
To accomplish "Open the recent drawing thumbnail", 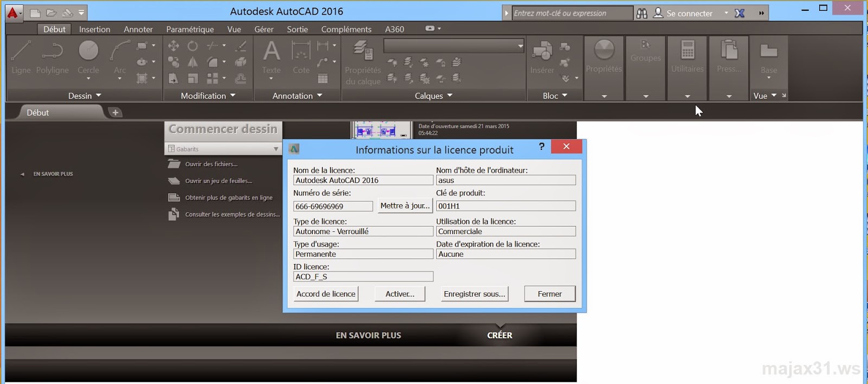I will (382, 130).
